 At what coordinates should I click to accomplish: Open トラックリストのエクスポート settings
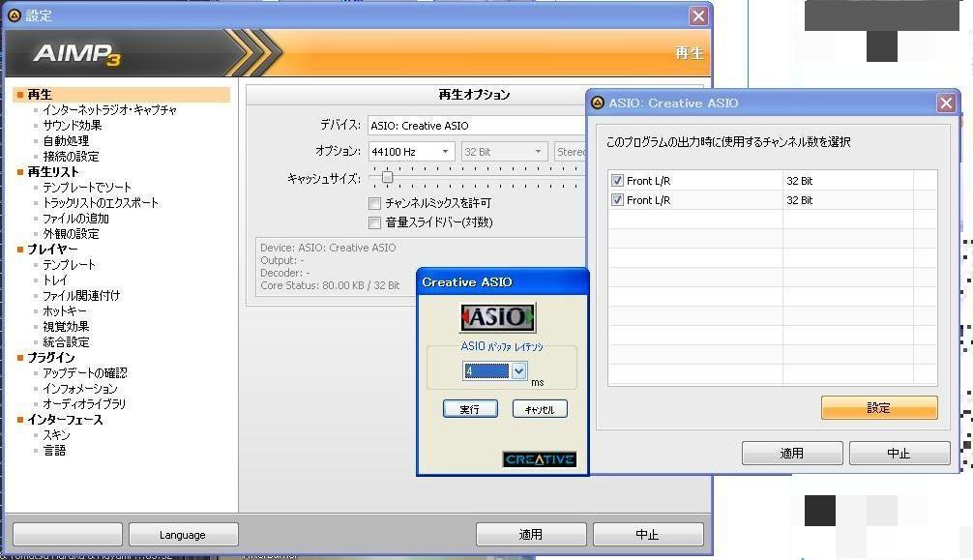coord(101,203)
